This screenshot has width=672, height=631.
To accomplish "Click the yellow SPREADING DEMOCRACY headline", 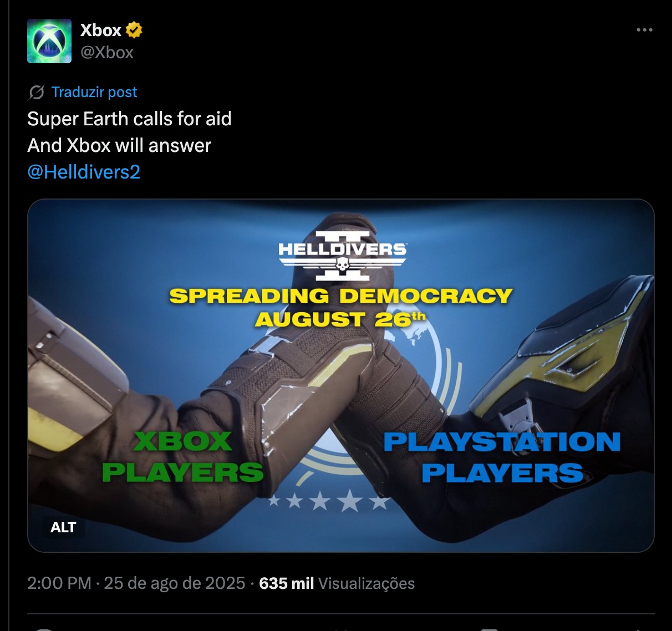I will (x=340, y=296).
